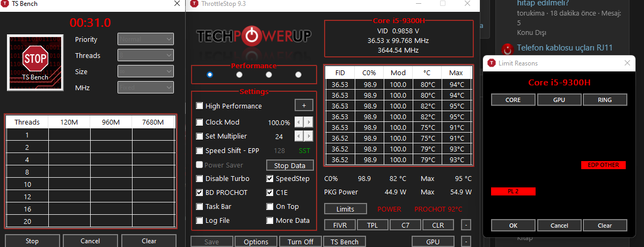Click the TechPowerUp logo banner

pos(254,37)
